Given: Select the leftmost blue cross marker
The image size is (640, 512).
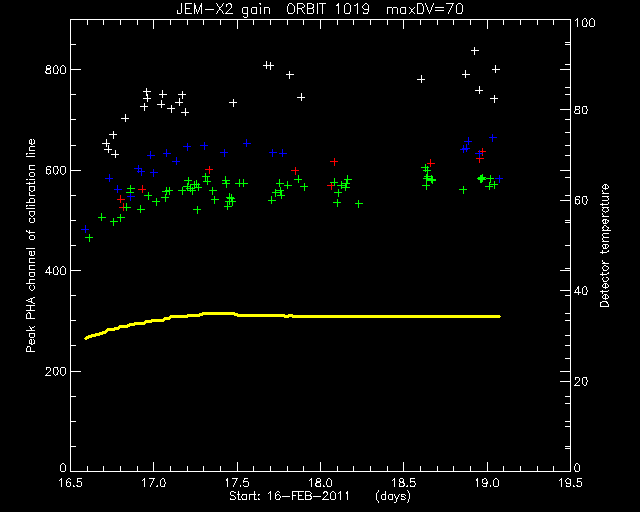Looking at the screenshot, I should (x=85, y=229).
